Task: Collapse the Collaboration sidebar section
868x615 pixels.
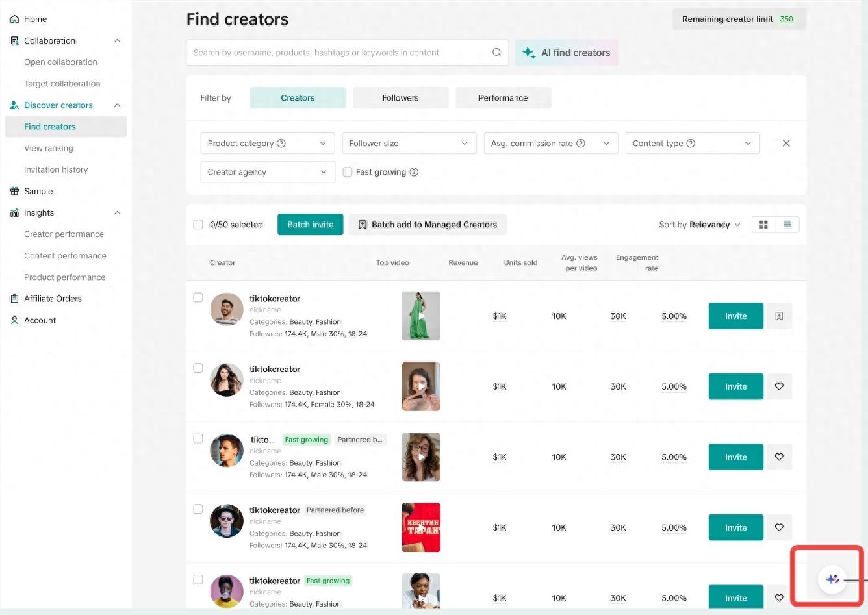Action: [118, 41]
